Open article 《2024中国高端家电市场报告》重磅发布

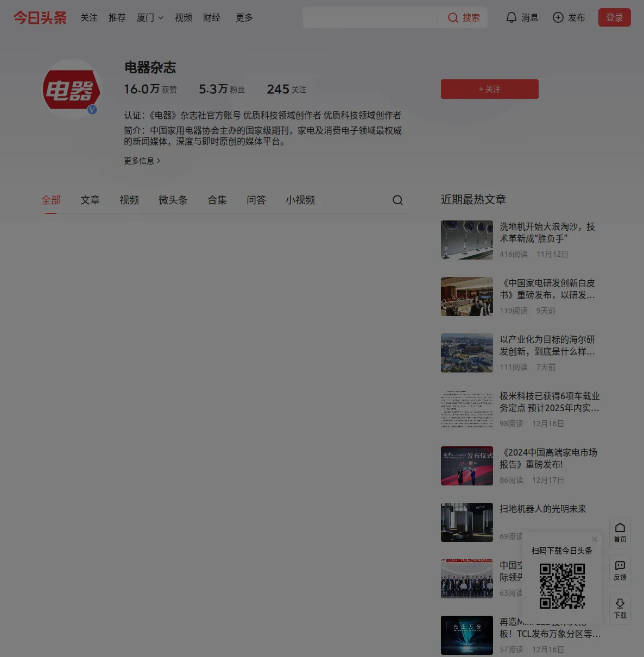tap(548, 458)
